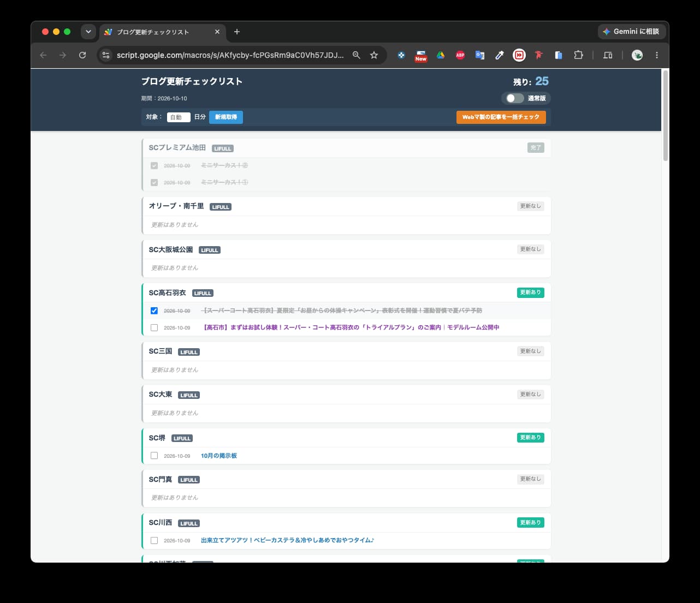Image resolution: width=700 pixels, height=603 pixels.
Task: Click the オリーブ・南千里 heading
Action: (176, 206)
